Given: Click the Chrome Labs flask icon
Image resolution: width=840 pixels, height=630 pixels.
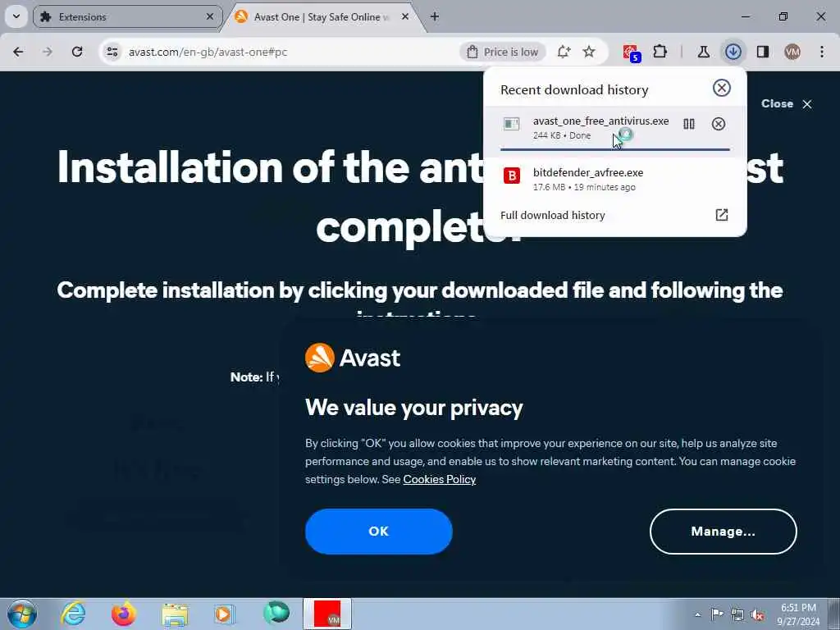Looking at the screenshot, I should [x=703, y=52].
